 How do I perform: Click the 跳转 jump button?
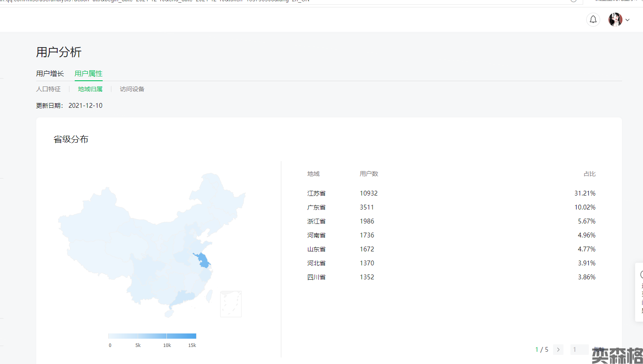click(x=599, y=350)
